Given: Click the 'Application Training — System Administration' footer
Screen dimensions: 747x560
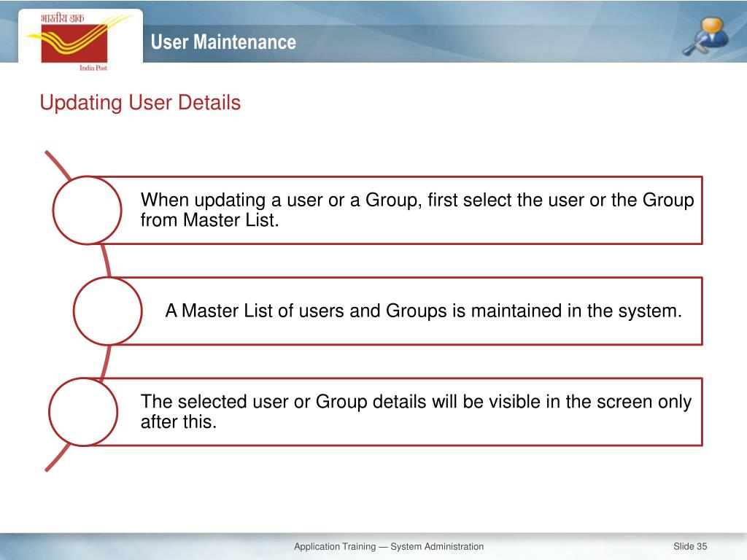Looking at the screenshot, I should pos(389,547).
